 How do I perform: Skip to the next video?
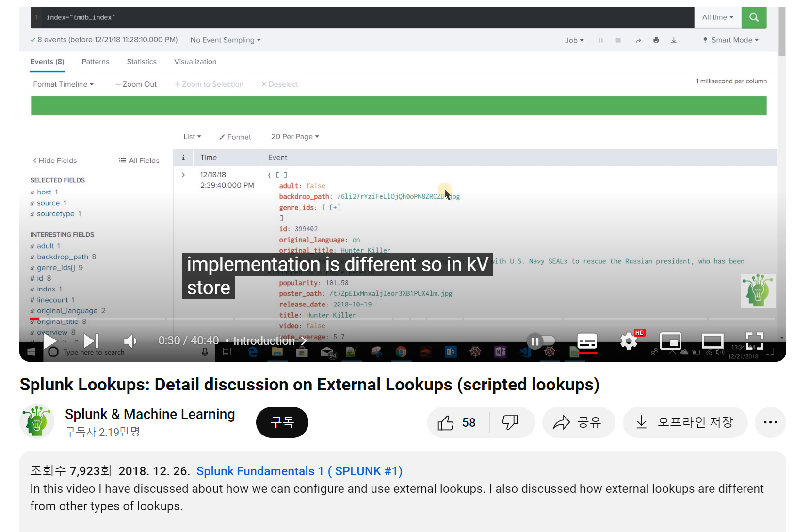[91, 341]
